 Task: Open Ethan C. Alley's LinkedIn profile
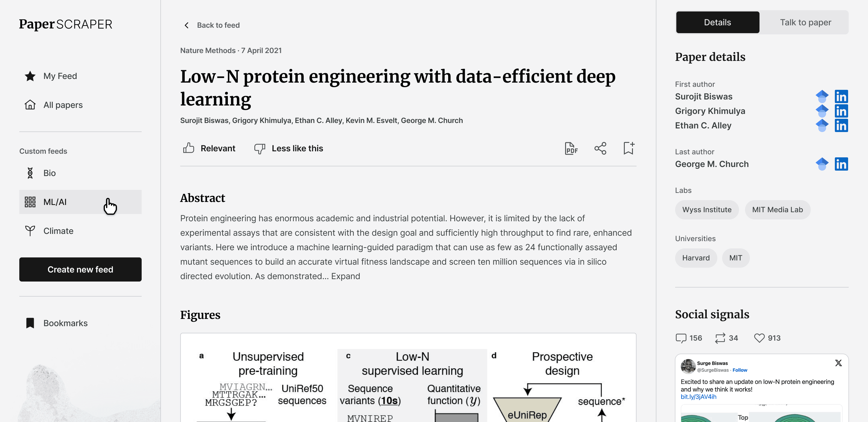841,126
